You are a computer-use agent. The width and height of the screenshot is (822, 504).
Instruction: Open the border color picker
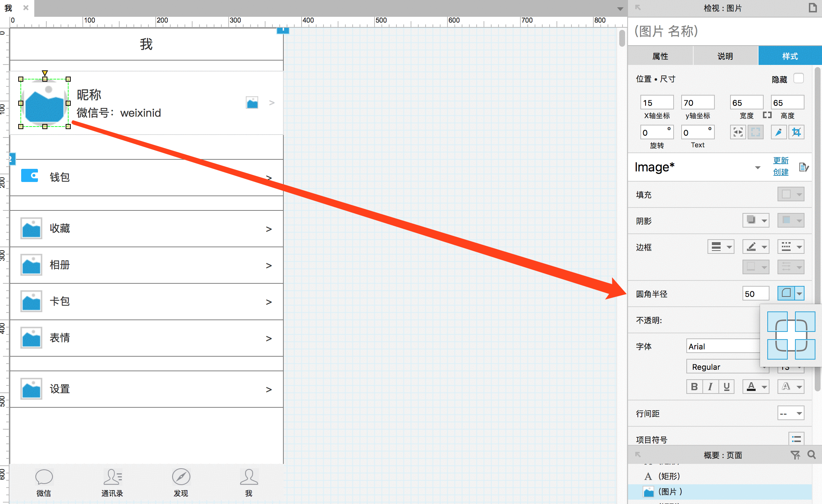tap(756, 247)
